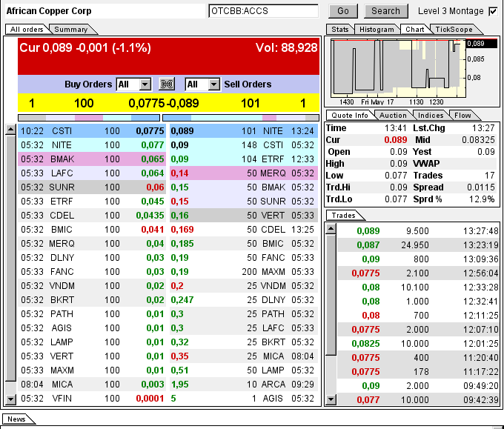Image resolution: width=504 pixels, height=429 pixels.
Task: Click the buy-side depth color bar
Action: coord(88,117)
